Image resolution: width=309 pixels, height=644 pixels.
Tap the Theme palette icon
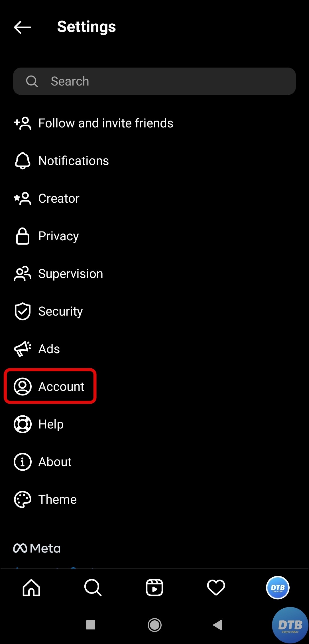point(22,499)
